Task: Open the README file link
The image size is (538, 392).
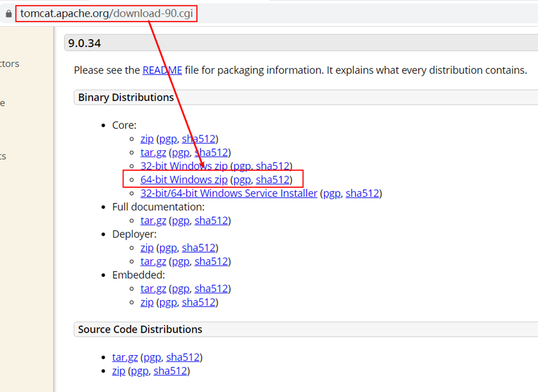Action: [162, 70]
